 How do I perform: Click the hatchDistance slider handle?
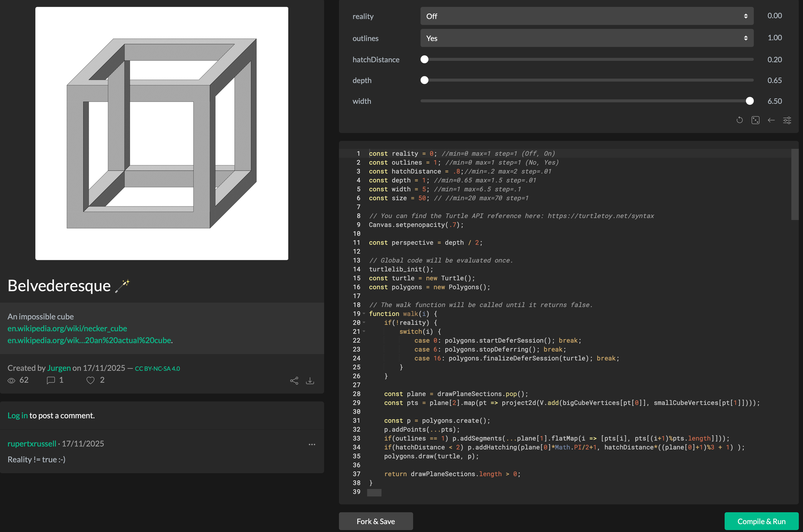[424, 59]
